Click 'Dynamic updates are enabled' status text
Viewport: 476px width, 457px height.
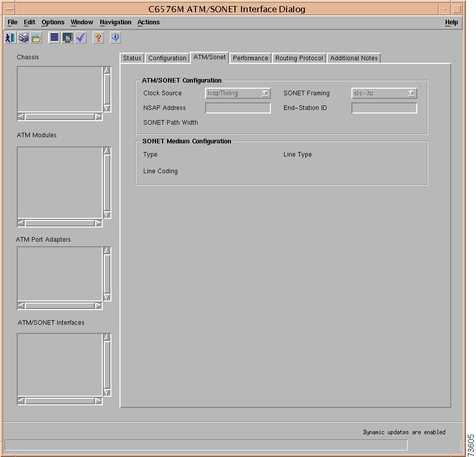point(404,432)
